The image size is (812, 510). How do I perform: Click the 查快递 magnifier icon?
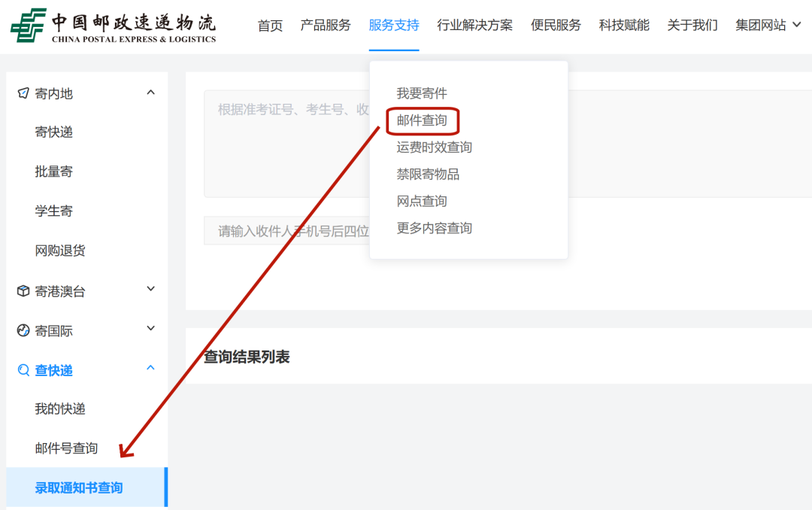click(23, 370)
